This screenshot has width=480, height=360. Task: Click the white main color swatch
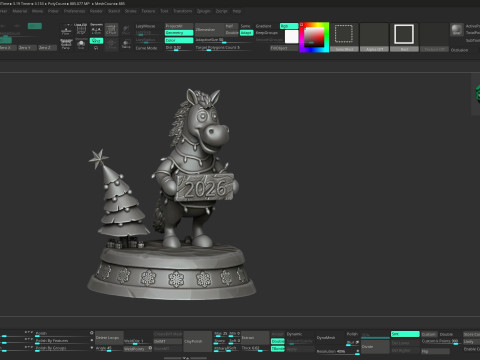(x=291, y=37)
